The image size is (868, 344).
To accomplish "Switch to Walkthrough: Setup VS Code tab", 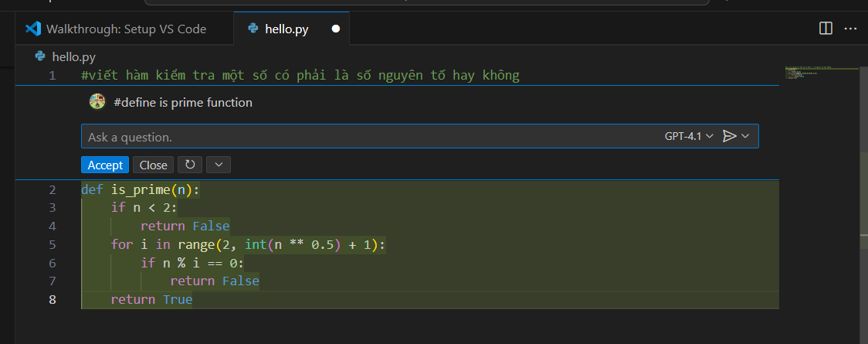I will 126,29.
